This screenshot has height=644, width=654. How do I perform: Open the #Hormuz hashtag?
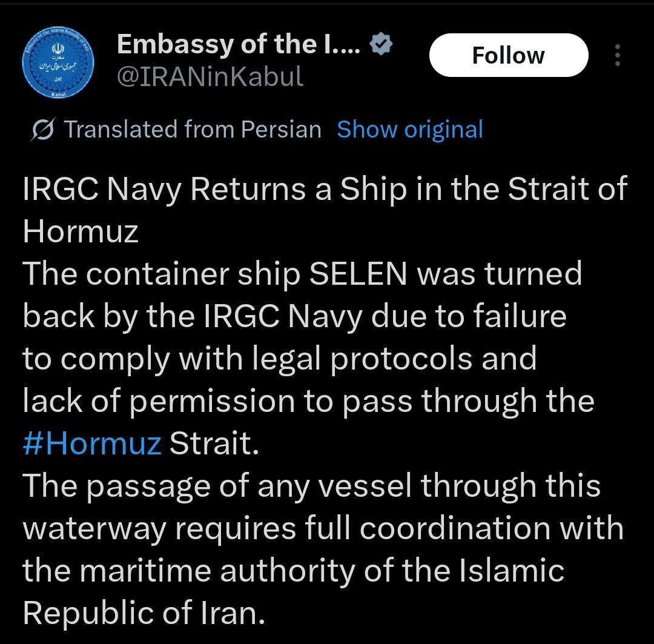tap(90, 443)
